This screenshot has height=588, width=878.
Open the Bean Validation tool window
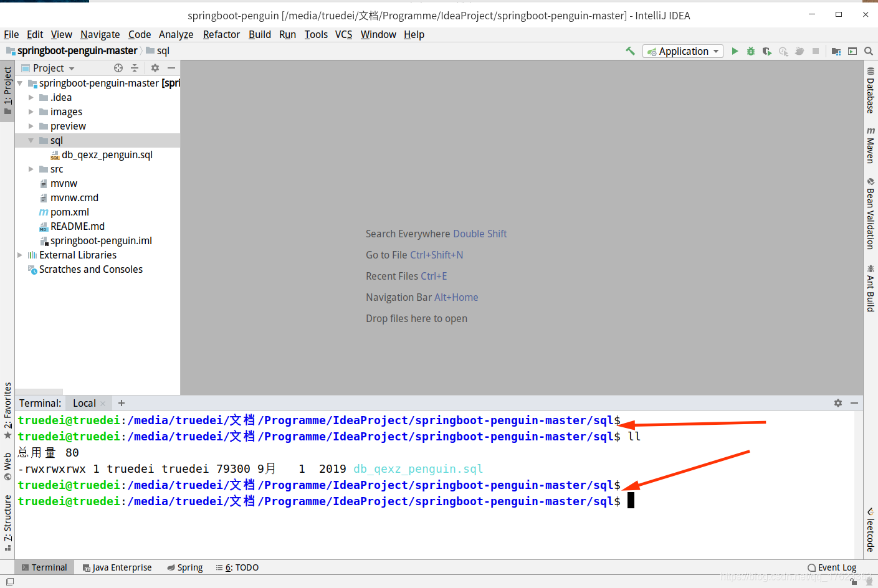(871, 214)
